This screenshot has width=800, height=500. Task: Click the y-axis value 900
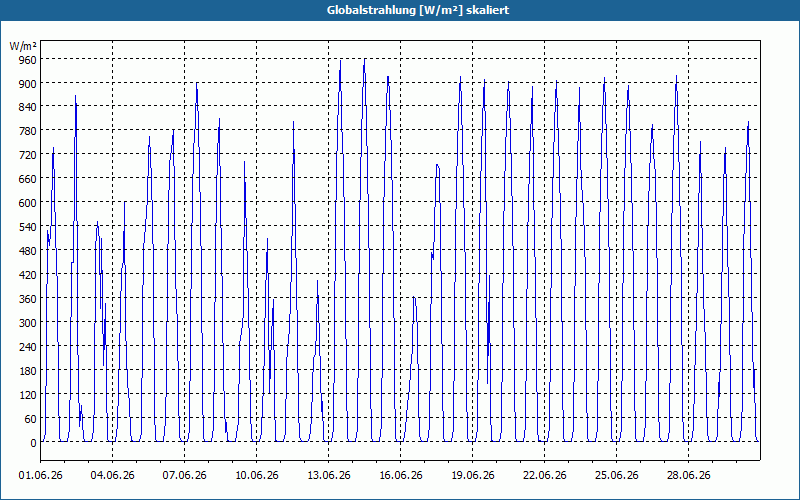point(28,84)
